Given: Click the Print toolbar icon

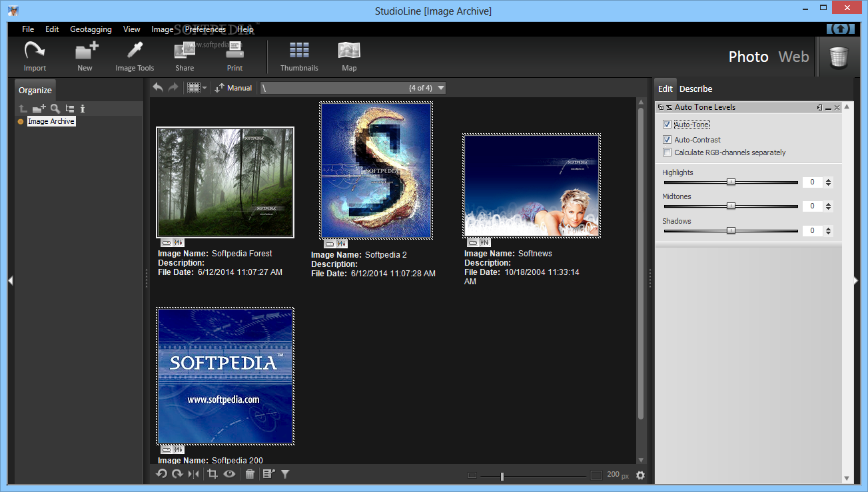Looking at the screenshot, I should click(x=234, y=56).
